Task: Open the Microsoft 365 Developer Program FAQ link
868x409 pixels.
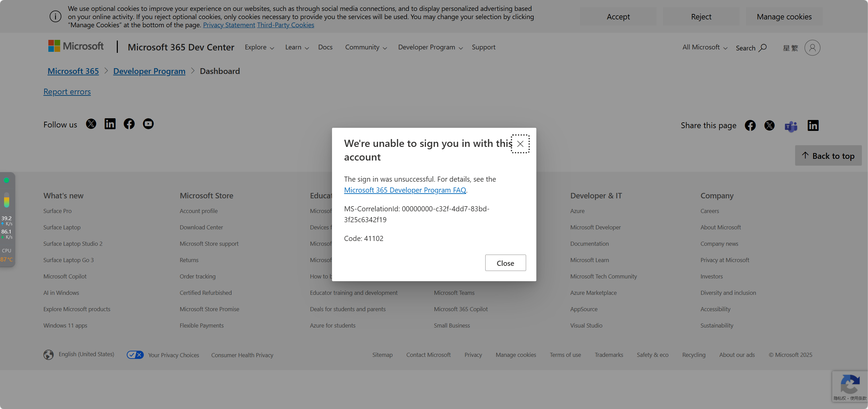Action: pyautogui.click(x=405, y=190)
